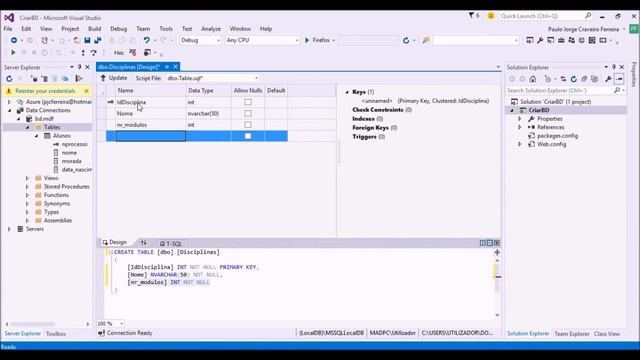Expand the Stored Procedures folder
This screenshot has width=640, height=360.
pyautogui.click(x=27, y=187)
